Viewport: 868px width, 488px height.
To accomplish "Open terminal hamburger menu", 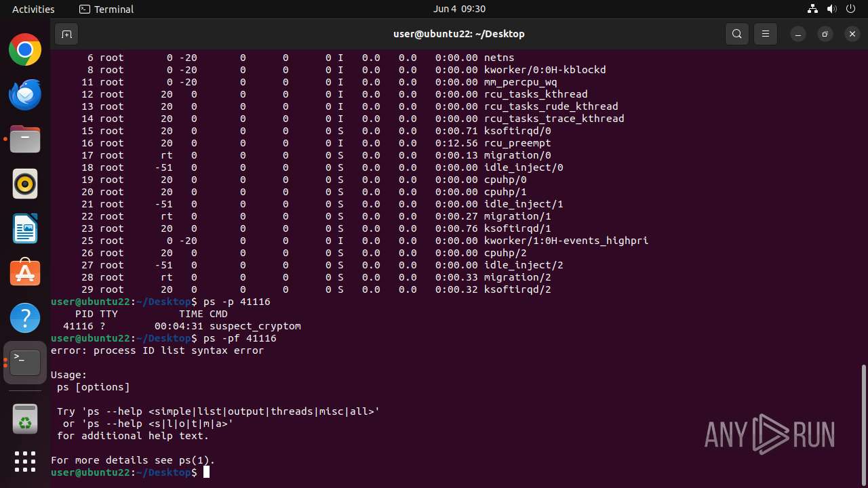I will pyautogui.click(x=766, y=34).
